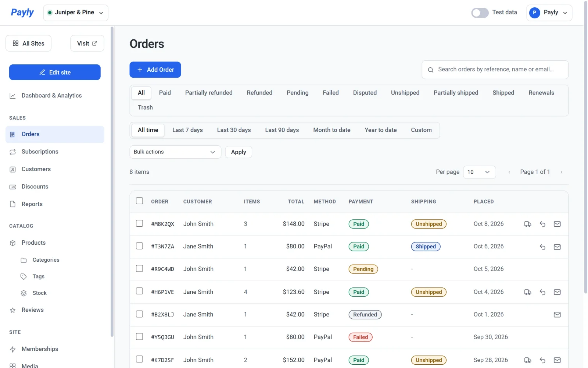Screen dimensions: 588x368
Task: Show the Trash tab
Action: (x=145, y=107)
